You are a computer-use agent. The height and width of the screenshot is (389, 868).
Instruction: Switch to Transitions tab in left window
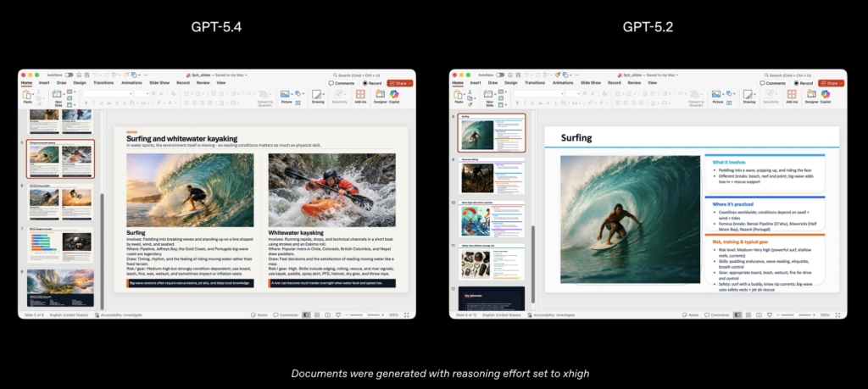103,83
